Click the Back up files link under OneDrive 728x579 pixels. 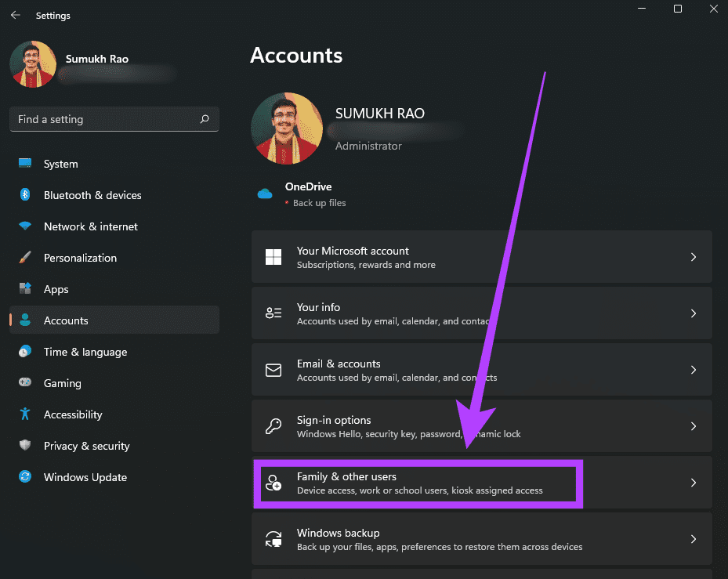pos(319,202)
